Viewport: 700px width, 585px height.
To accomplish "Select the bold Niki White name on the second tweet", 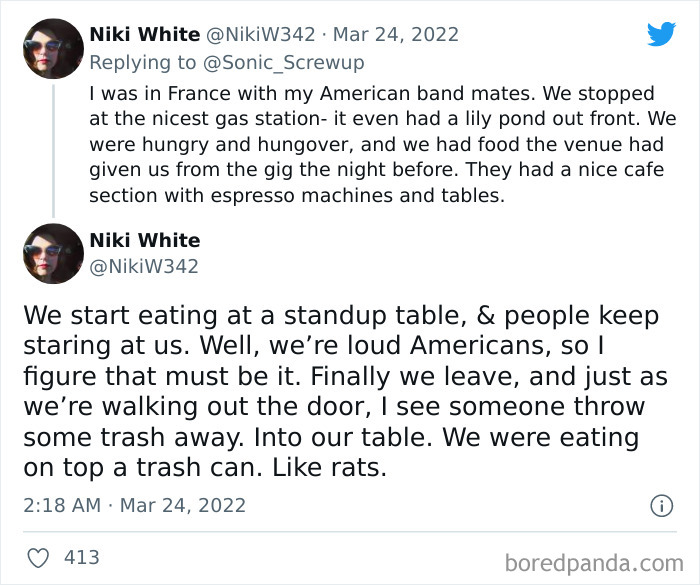I will tap(145, 240).
